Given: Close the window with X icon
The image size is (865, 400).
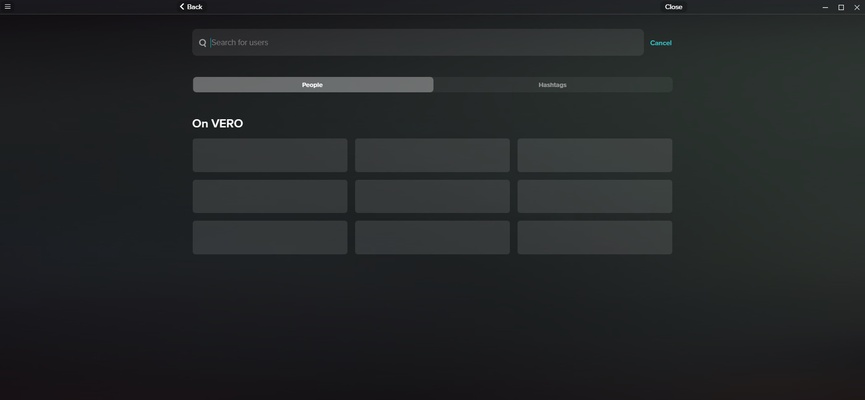Looking at the screenshot, I should tap(857, 7).
